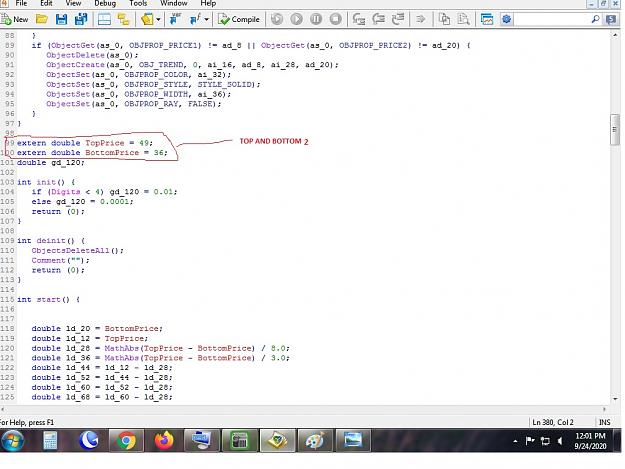Save the current file with the floppy icon
This screenshot has height=469, width=625.
[61, 19]
